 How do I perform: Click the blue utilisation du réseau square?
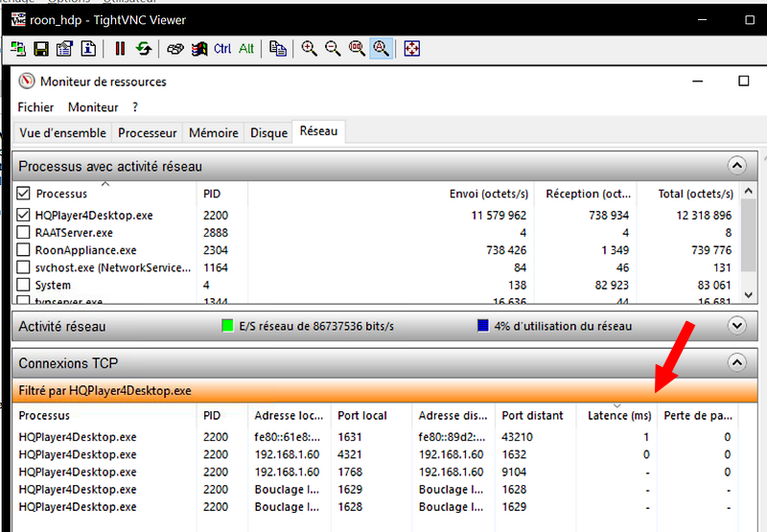click(483, 326)
